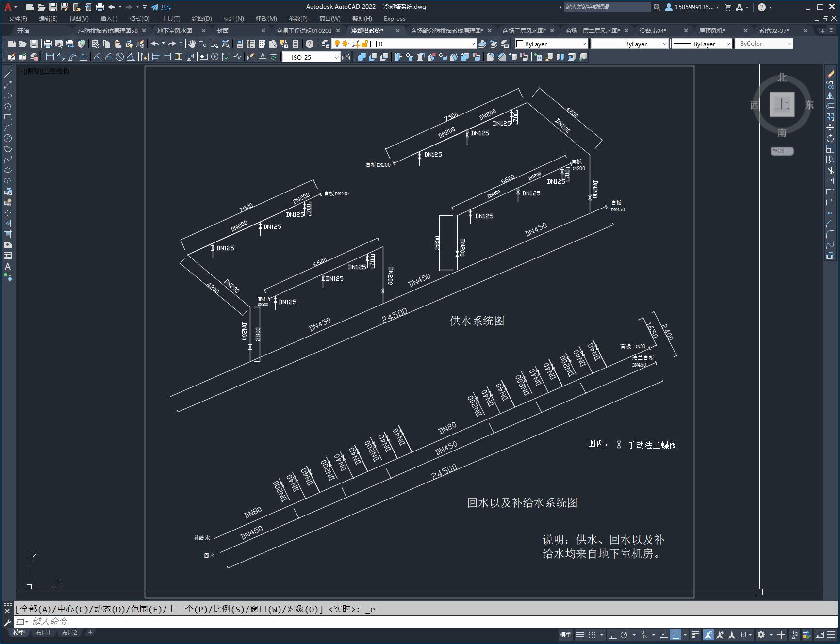Switch to the 设备表04* drawing tab

(653, 31)
